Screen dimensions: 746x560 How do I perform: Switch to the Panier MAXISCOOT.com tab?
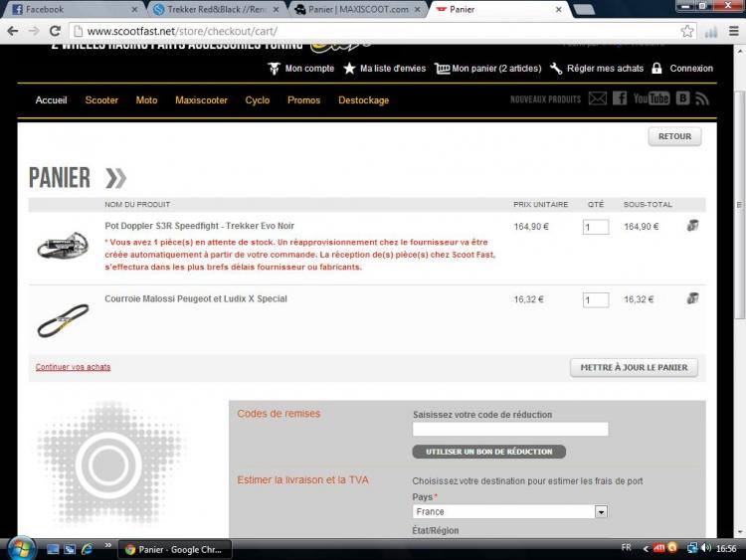357,10
